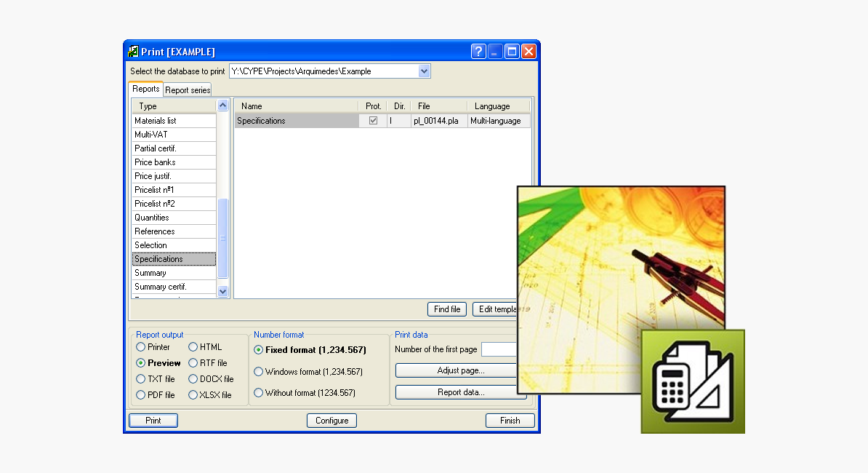Image resolution: width=868 pixels, height=473 pixels.
Task: Click the pl_00144.pla file cell
Action: point(440,121)
